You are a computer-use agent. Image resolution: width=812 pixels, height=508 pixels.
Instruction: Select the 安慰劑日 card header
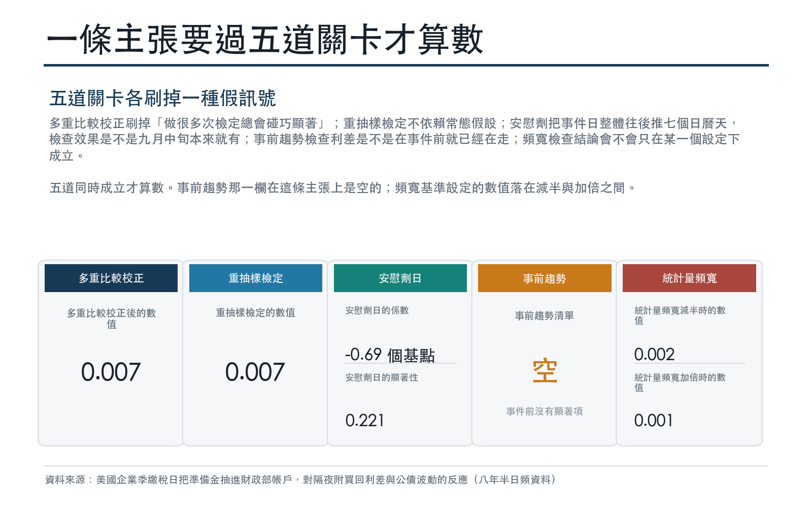point(400,278)
